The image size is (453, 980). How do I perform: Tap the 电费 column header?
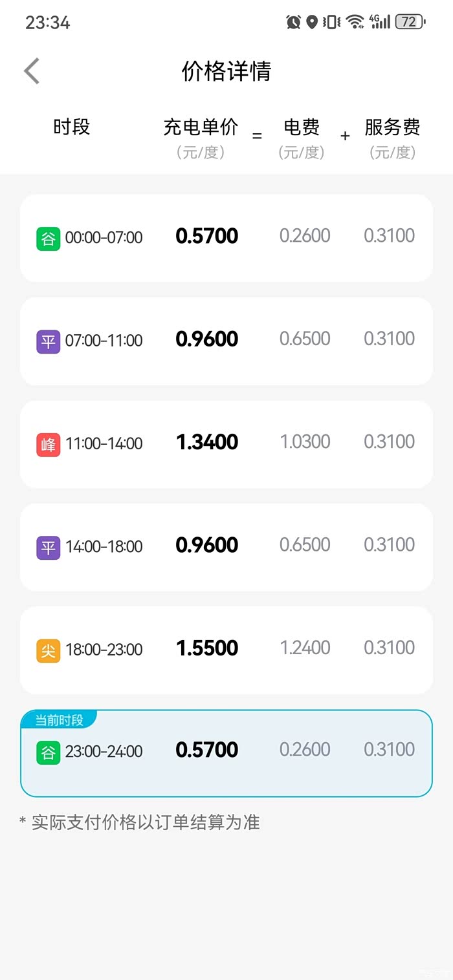tap(302, 127)
